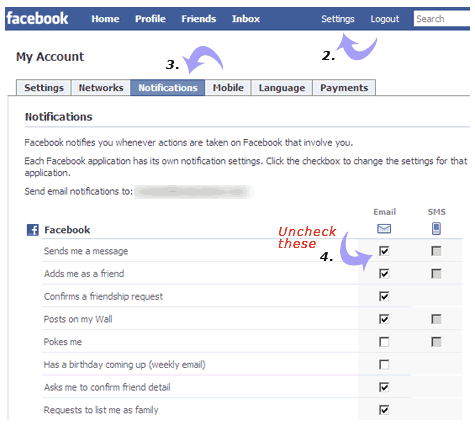Open Friends in the navigation bar

coord(199,19)
